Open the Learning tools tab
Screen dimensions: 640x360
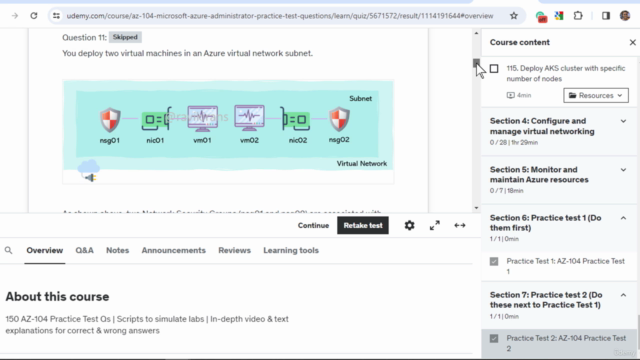(x=291, y=250)
